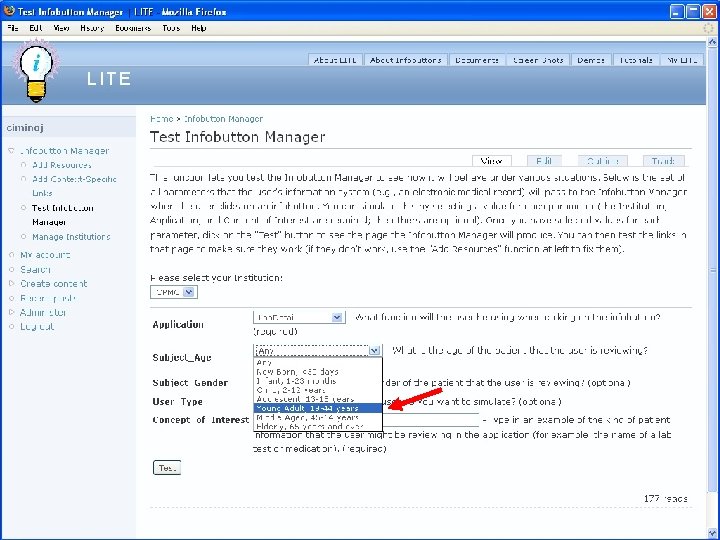Open the Tools menu
Image resolution: width=720 pixels, height=540 pixels.
coord(171,28)
